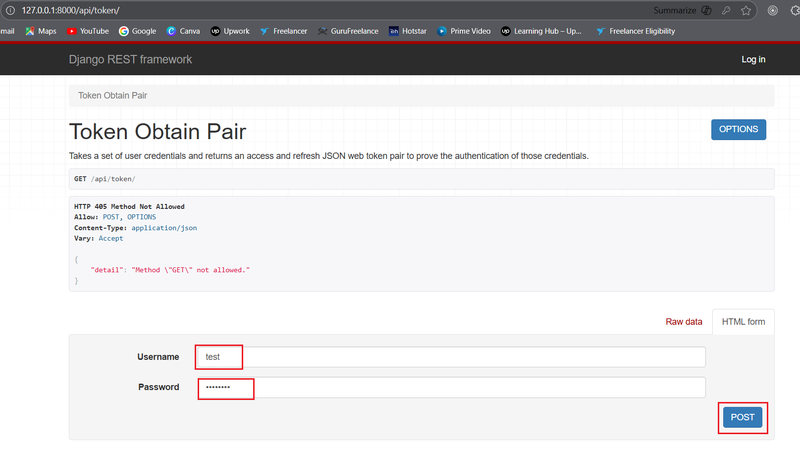Click the GET /api/token/ request line
This screenshot has width=800, height=449.
(x=105, y=179)
